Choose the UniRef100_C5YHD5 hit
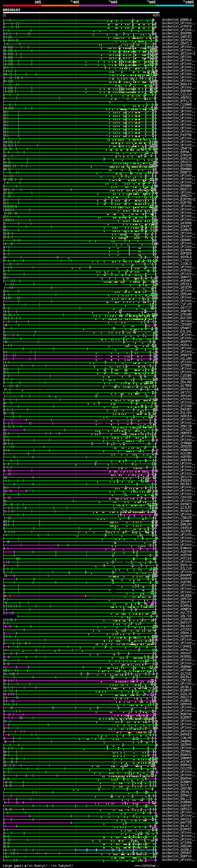Image resolution: width=197 pixels, height=868 pixels. pyautogui.click(x=177, y=325)
